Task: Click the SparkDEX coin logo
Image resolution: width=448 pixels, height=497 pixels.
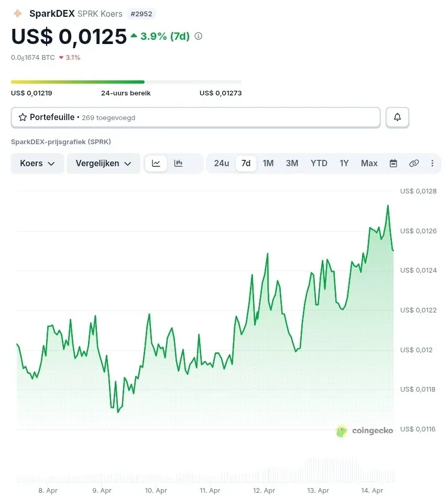Action: pyautogui.click(x=18, y=14)
